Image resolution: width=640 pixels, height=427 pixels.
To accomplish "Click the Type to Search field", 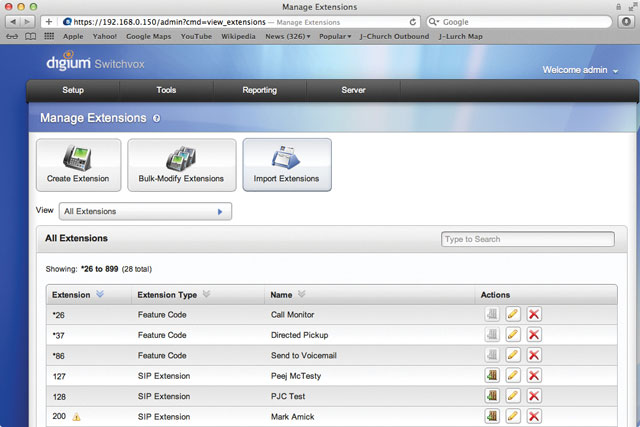I will point(527,239).
